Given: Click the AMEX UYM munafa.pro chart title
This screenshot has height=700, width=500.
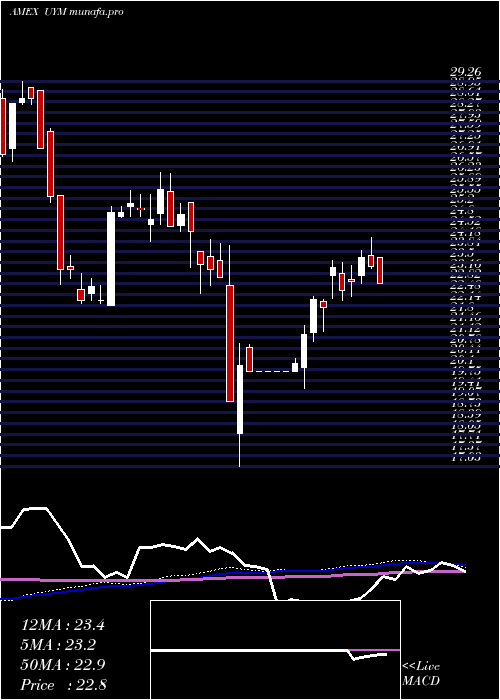Looking at the screenshot, I should point(66,12).
